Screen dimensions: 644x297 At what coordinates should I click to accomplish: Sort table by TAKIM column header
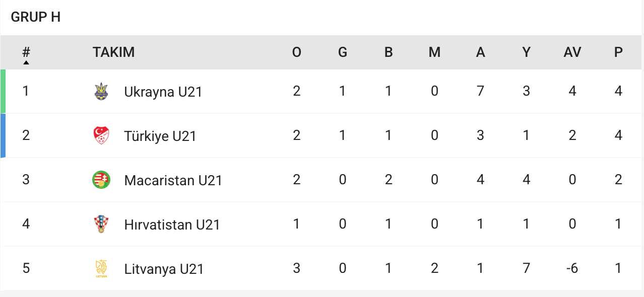[x=113, y=52]
